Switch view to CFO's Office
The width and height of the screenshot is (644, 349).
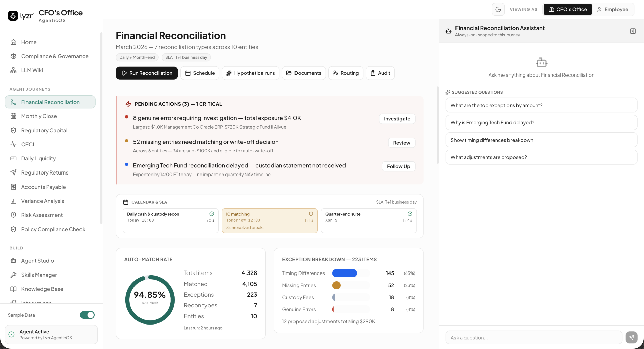568,9
